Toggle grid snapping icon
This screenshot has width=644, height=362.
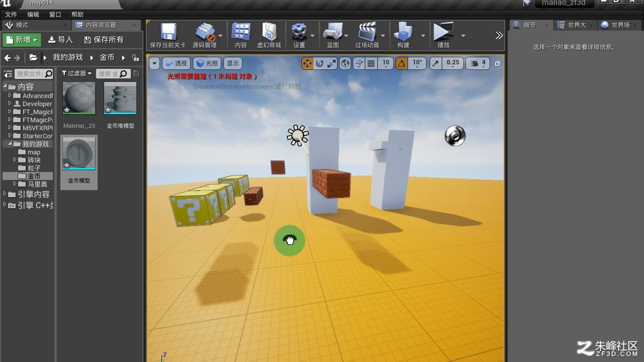coord(371,63)
